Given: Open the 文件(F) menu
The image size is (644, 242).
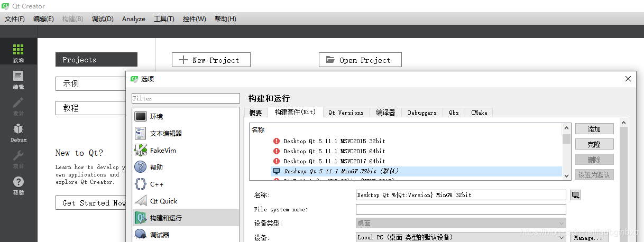Looking at the screenshot, I should [x=15, y=18].
